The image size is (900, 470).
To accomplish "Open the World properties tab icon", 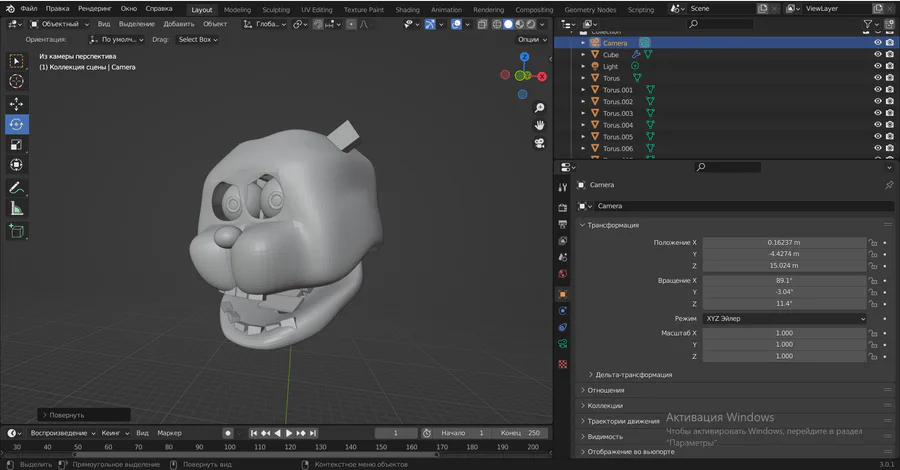I will coord(562,274).
